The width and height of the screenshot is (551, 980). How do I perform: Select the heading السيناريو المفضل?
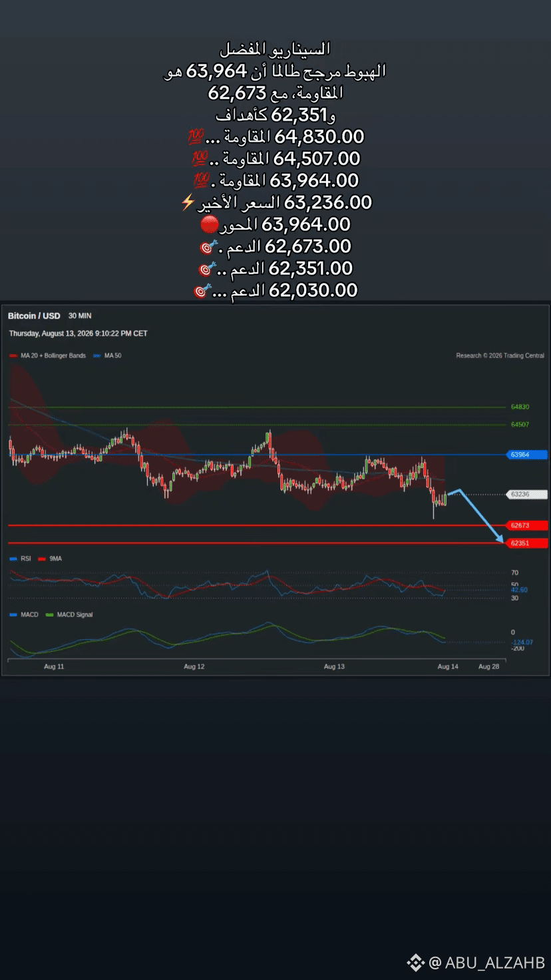(x=275, y=49)
